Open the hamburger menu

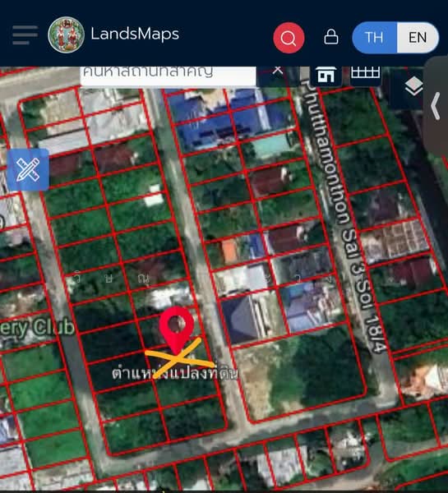25,35
